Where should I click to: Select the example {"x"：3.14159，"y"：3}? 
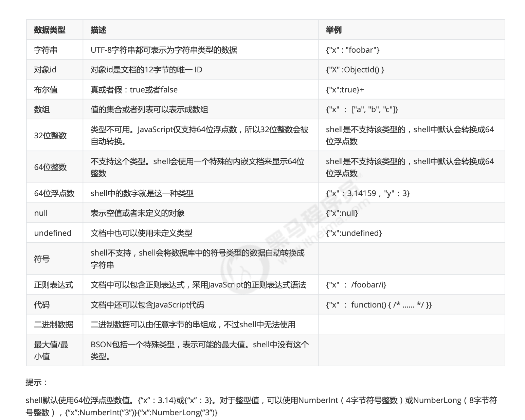click(368, 193)
